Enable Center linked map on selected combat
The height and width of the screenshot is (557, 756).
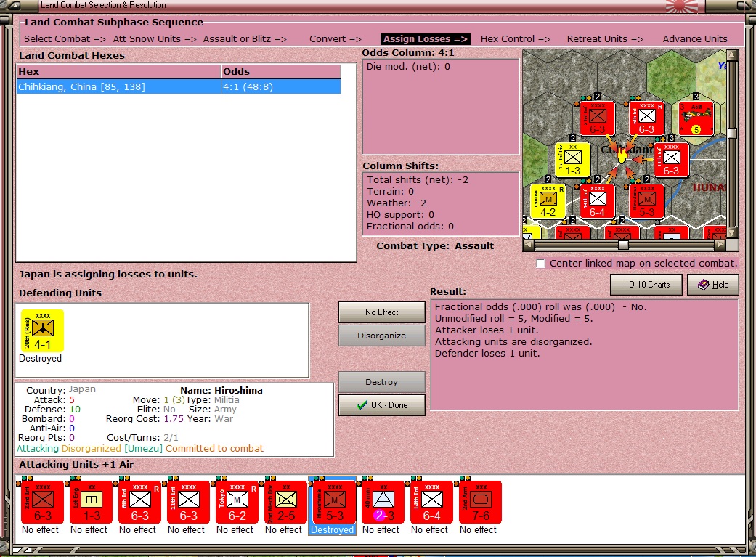point(541,264)
